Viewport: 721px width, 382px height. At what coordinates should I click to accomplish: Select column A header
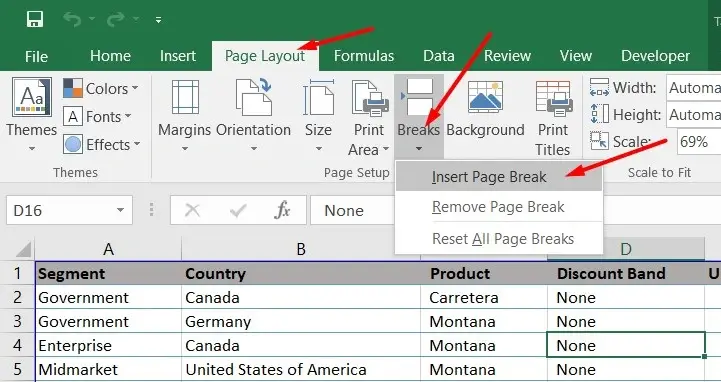[x=109, y=249]
